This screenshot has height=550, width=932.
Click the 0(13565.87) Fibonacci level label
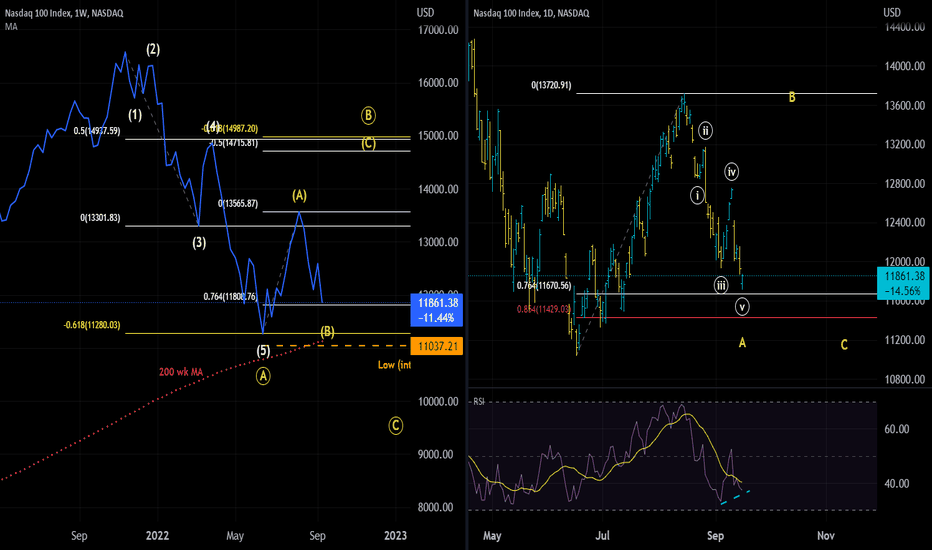point(238,204)
